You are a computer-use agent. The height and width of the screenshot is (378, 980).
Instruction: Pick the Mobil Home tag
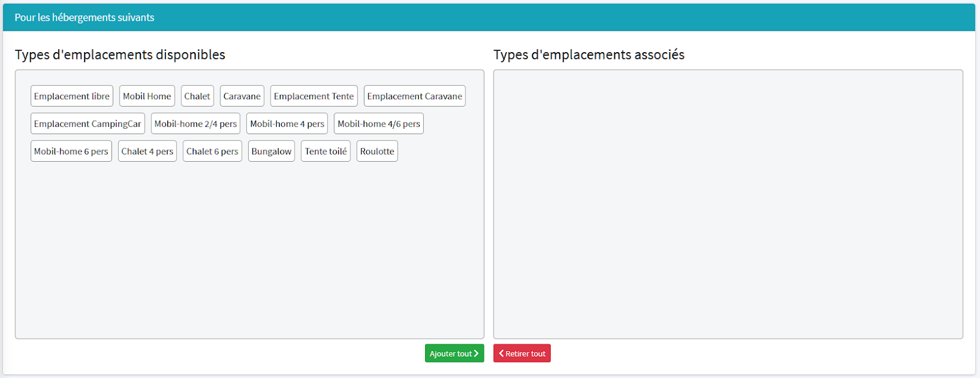click(x=147, y=96)
